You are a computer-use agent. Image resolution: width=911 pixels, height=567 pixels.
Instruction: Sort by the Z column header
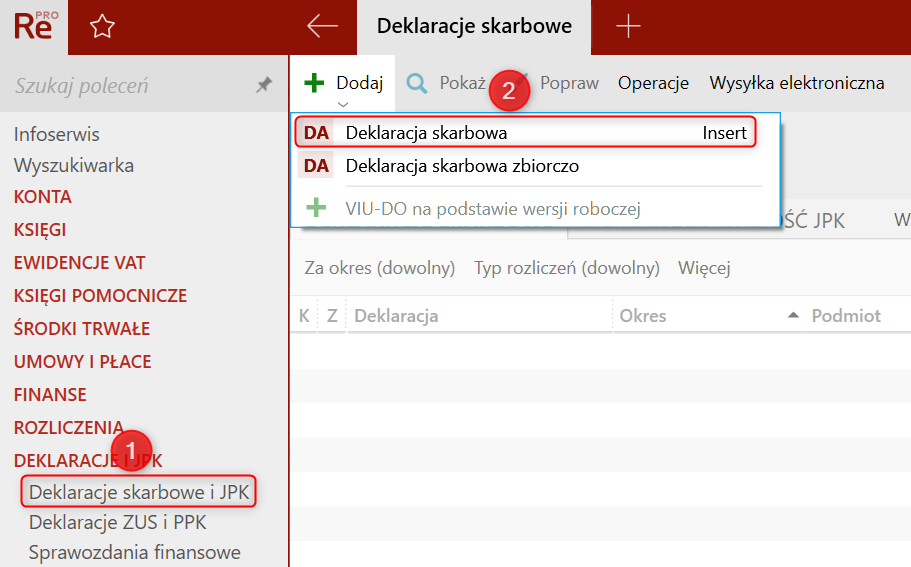pos(332,315)
